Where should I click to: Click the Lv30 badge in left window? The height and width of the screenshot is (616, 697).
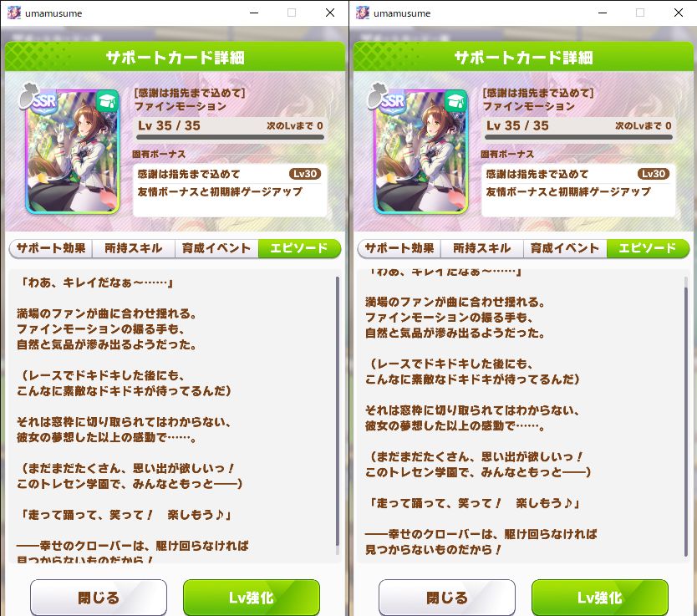(x=305, y=174)
